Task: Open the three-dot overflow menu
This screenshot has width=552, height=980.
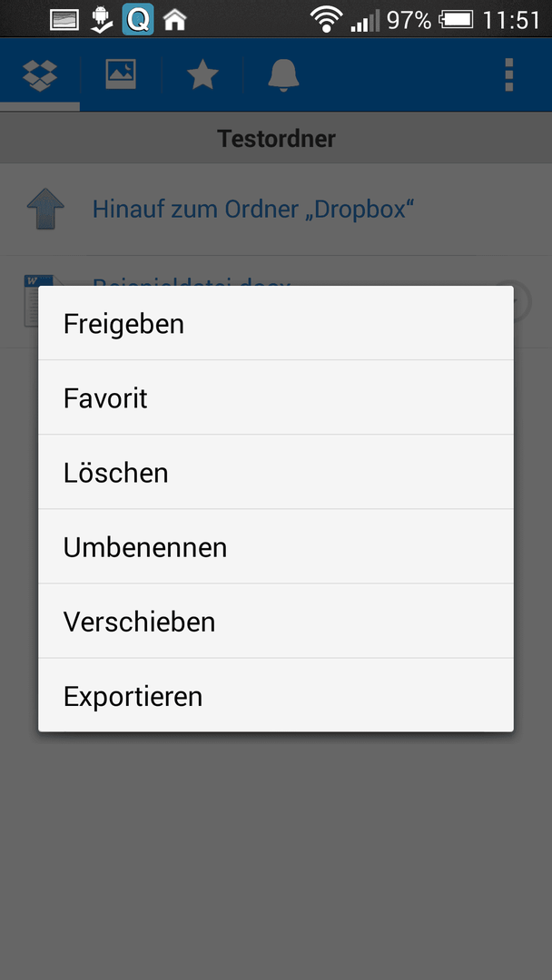Action: (x=508, y=75)
